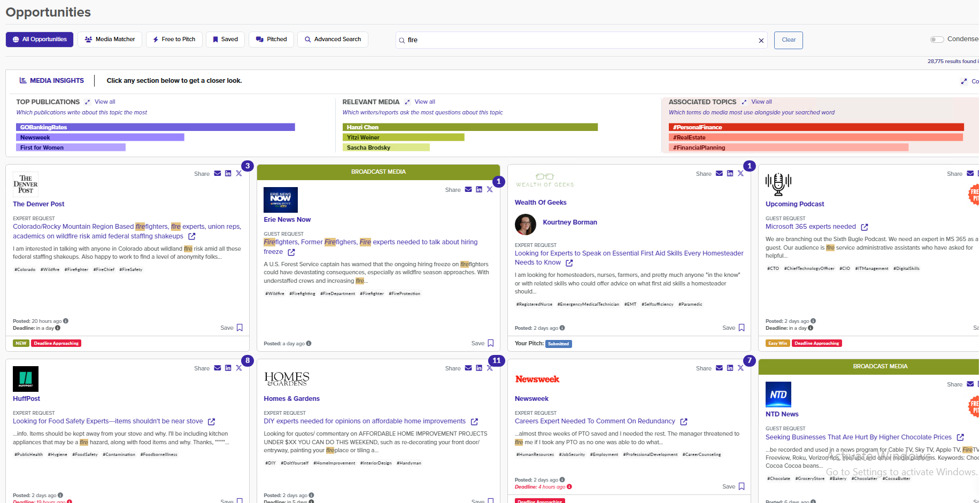Show the Pitched tab
980x503 pixels.
tap(271, 40)
